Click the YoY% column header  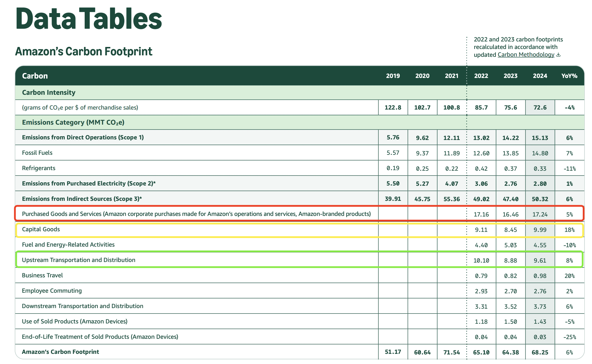pyautogui.click(x=569, y=76)
